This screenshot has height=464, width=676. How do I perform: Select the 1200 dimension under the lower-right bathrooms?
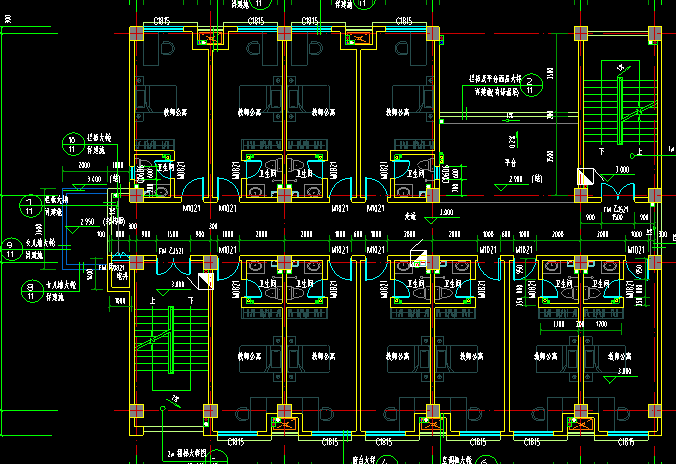click(601, 324)
